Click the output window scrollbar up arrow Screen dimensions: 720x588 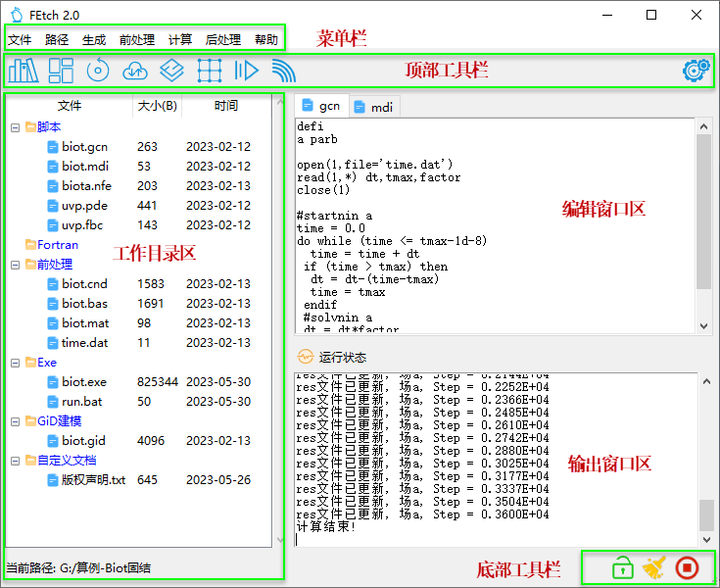coord(706,381)
